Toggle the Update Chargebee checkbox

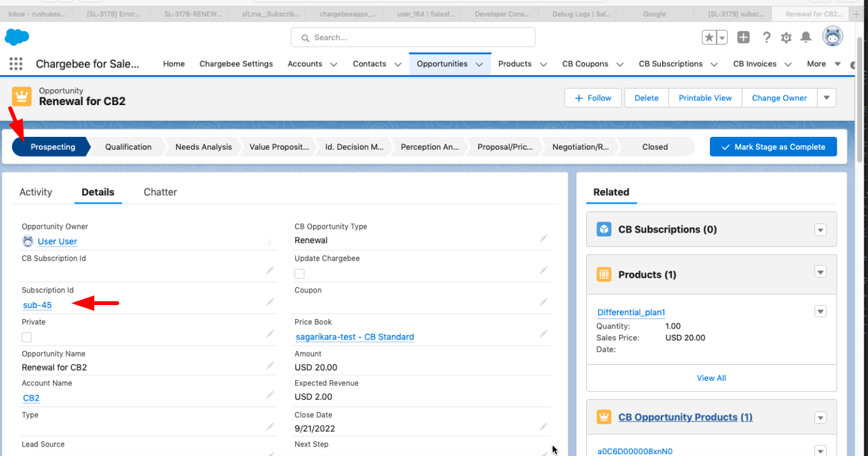point(300,274)
